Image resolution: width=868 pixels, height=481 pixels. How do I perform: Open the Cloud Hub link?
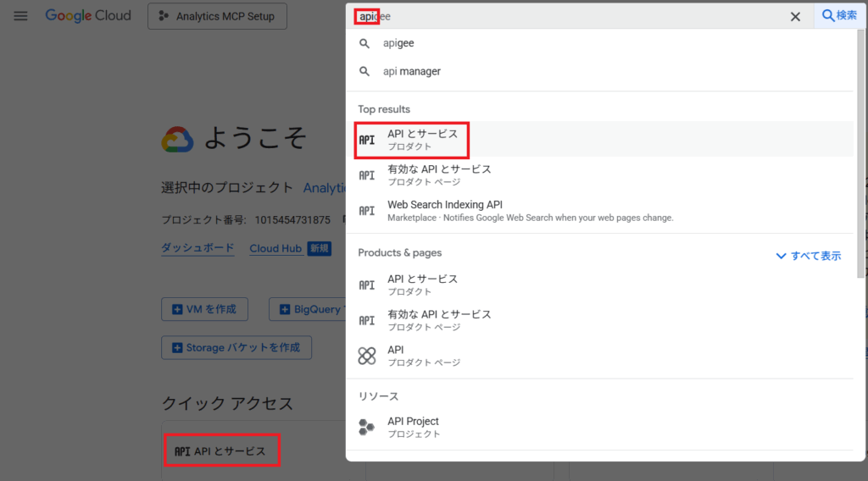click(x=275, y=249)
